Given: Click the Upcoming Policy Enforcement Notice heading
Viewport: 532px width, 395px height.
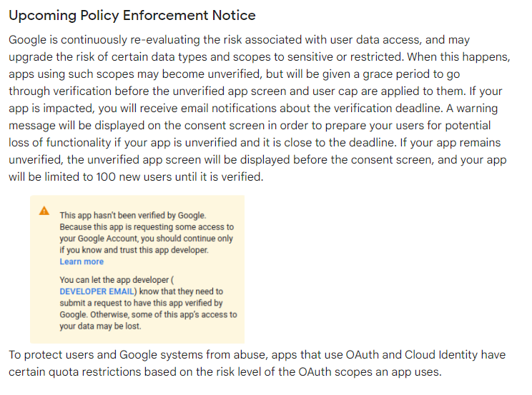Looking at the screenshot, I should [132, 16].
